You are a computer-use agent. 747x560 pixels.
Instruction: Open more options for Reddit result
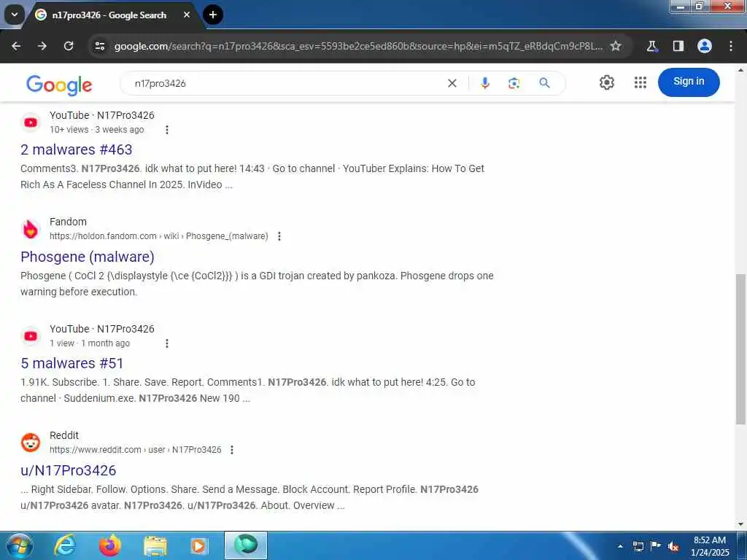coord(232,449)
